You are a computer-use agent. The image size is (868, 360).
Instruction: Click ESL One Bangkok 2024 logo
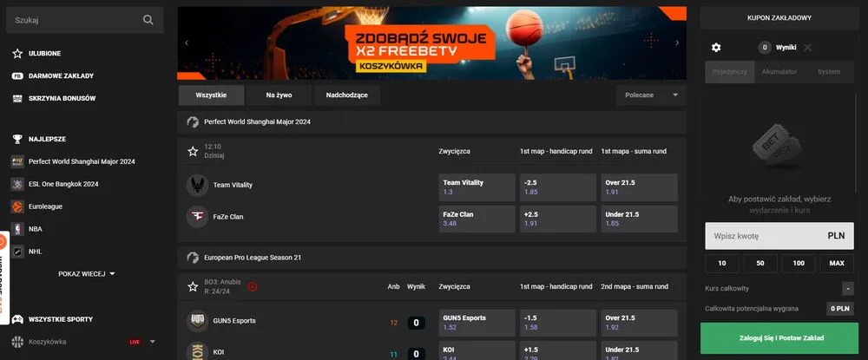(x=17, y=184)
